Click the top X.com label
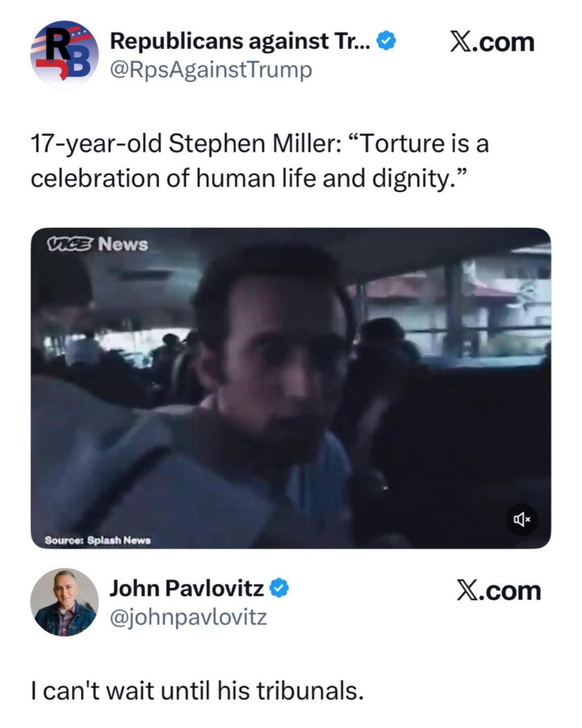This screenshot has width=582, height=728. click(x=492, y=42)
